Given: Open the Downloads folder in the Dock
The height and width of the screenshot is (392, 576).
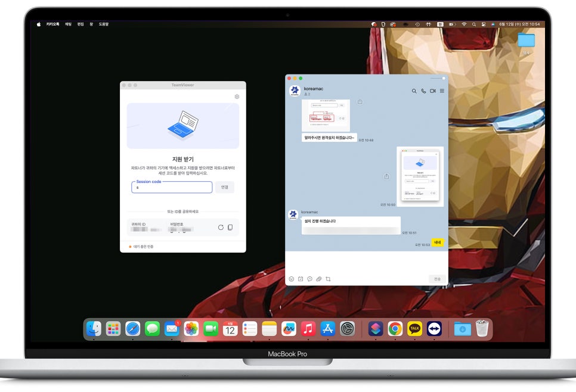Looking at the screenshot, I should point(463,329).
